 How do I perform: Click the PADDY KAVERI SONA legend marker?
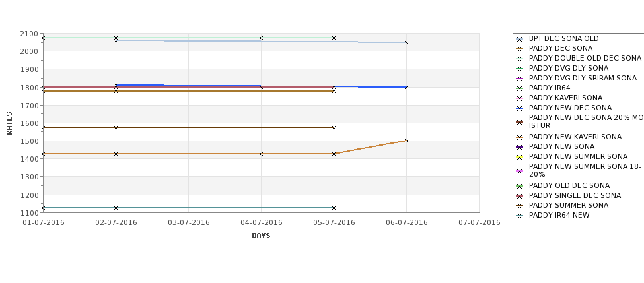[x=520, y=98]
